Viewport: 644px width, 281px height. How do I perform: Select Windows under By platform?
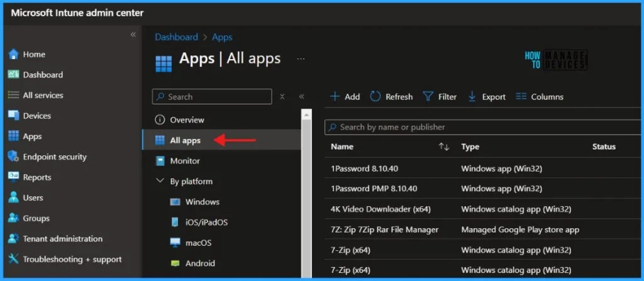point(202,202)
